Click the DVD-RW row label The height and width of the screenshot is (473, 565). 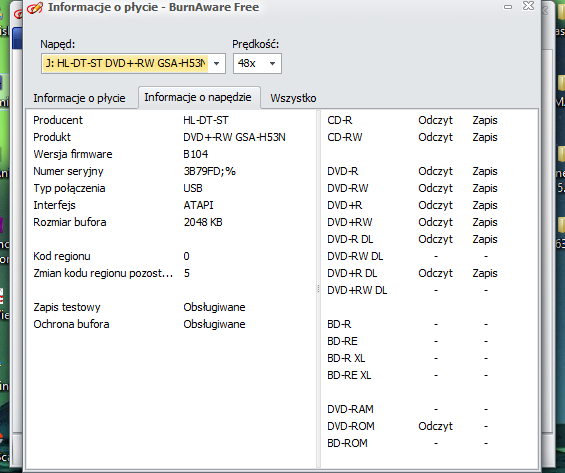(x=348, y=188)
